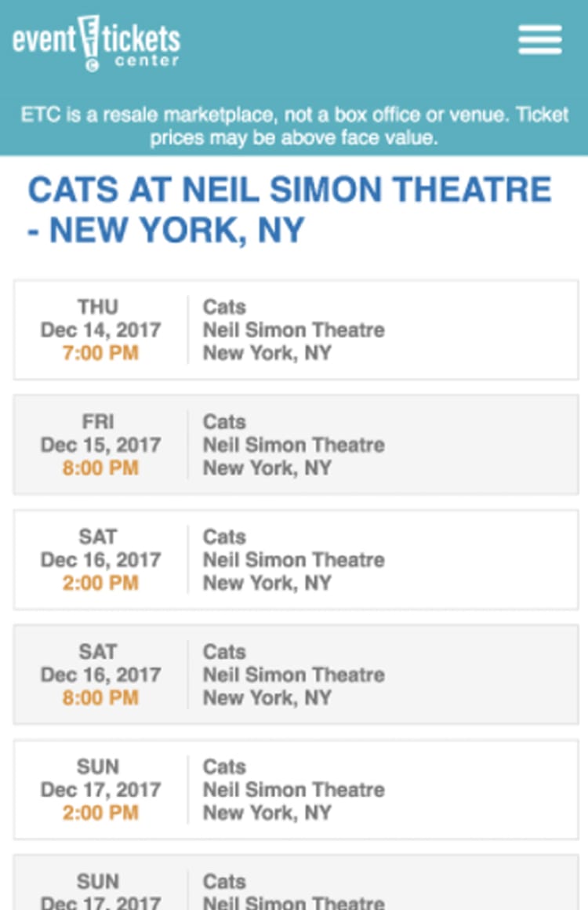Select the Friday Dec 15 8:00 PM show
588x910 pixels.
[296, 445]
